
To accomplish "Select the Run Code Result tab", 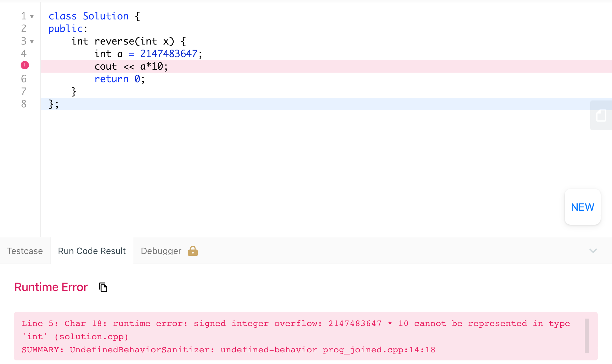I will (92, 251).
